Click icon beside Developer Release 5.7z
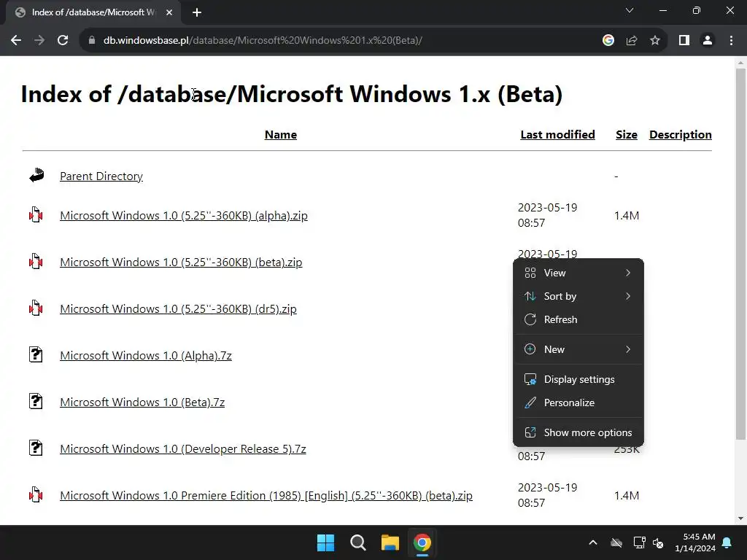Viewport: 747px width, 560px height. (x=36, y=448)
